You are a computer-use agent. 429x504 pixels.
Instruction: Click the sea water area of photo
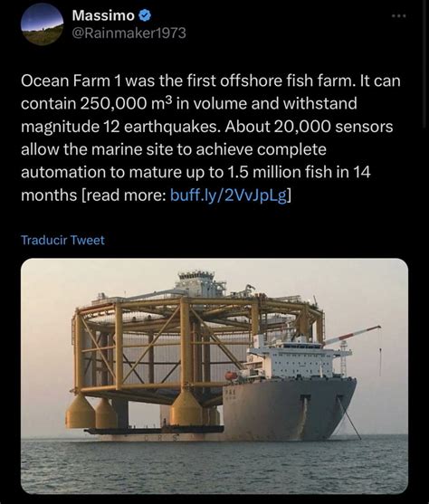(x=214, y=466)
